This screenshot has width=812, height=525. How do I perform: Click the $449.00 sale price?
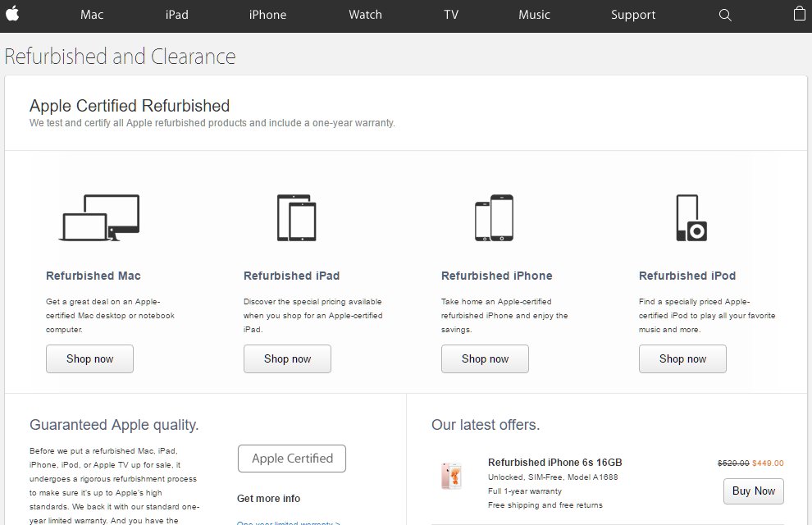[768, 463]
